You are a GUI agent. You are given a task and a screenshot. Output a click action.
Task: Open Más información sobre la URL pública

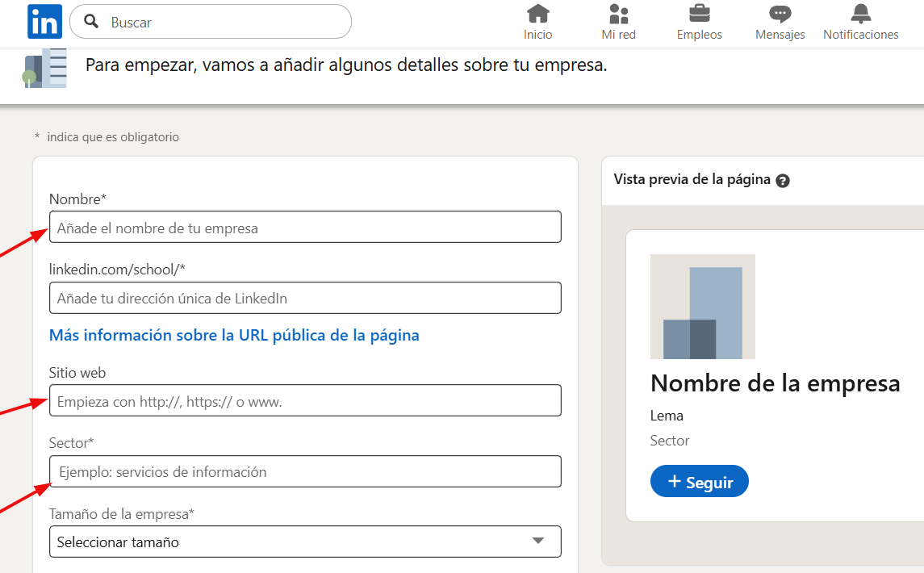click(234, 335)
